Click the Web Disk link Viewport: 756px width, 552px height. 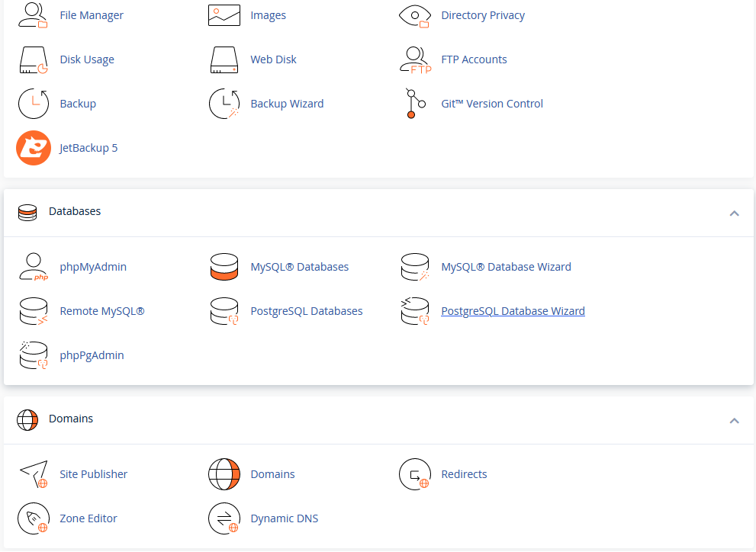tap(273, 59)
